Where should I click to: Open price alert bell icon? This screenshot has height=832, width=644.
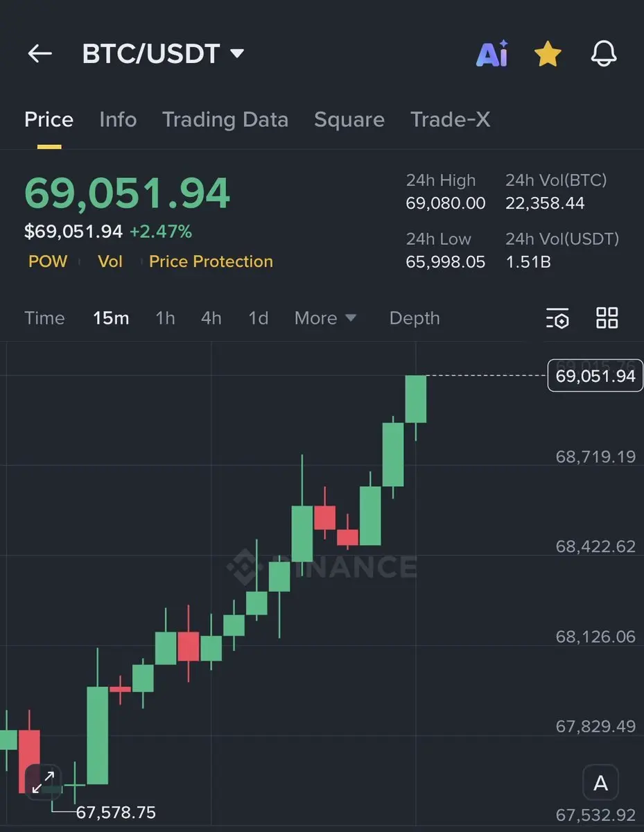pos(603,53)
